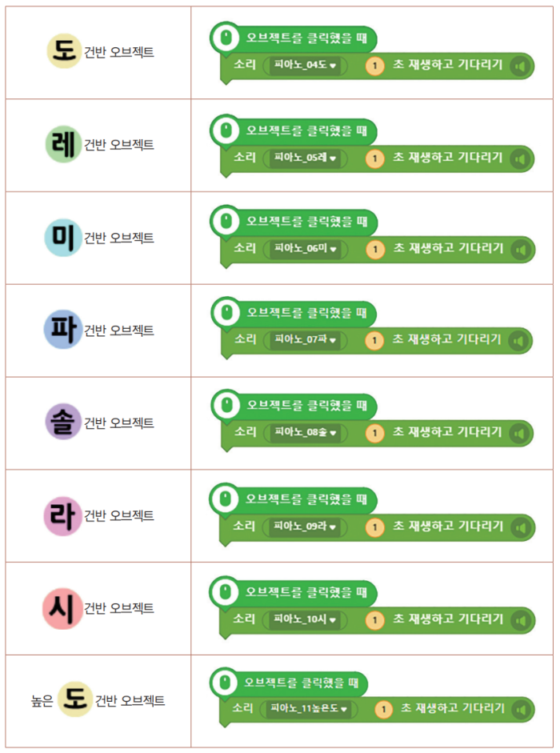Select the green 레 key object icon

(x=63, y=144)
